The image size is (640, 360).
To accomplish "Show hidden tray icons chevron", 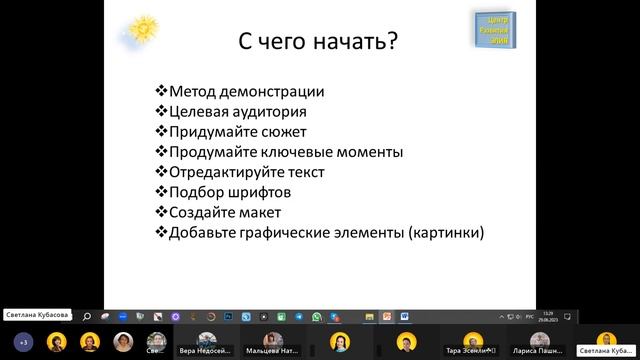I will coord(501,317).
